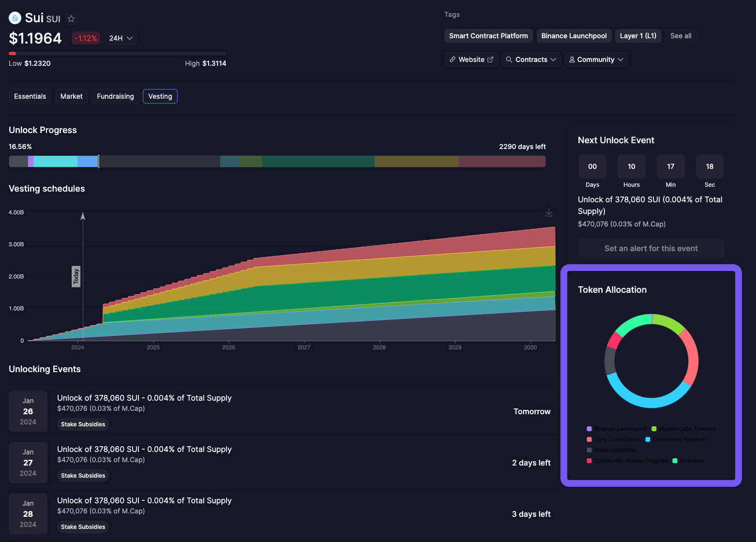Click the Days countdown box showing 00
Viewport: 756px width, 542px height.
pyautogui.click(x=592, y=166)
